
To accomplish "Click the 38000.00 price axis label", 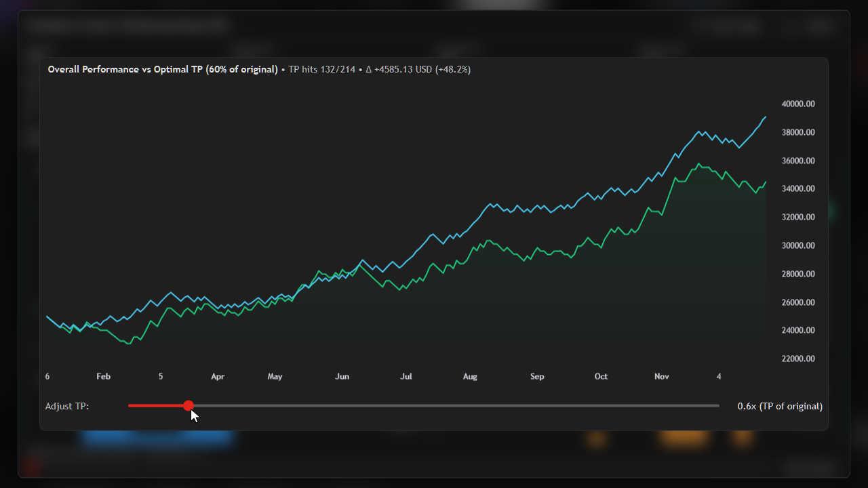I will click(798, 132).
